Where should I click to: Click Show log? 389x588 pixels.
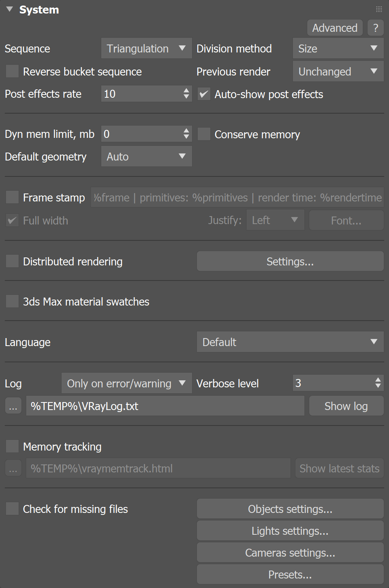click(346, 406)
